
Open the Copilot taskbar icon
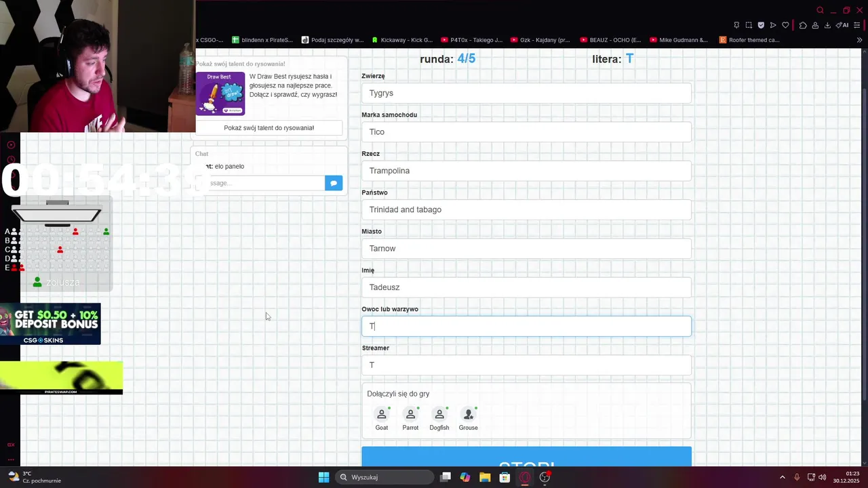465,477
